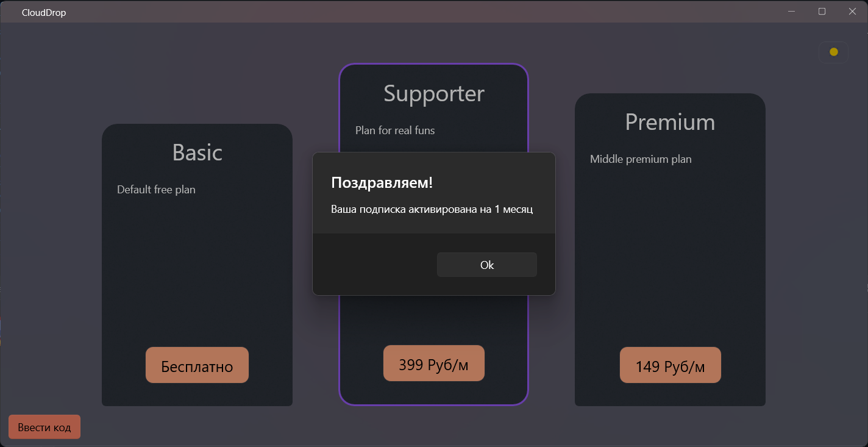Click the 'Поздравляем!' dialog heading

click(381, 182)
